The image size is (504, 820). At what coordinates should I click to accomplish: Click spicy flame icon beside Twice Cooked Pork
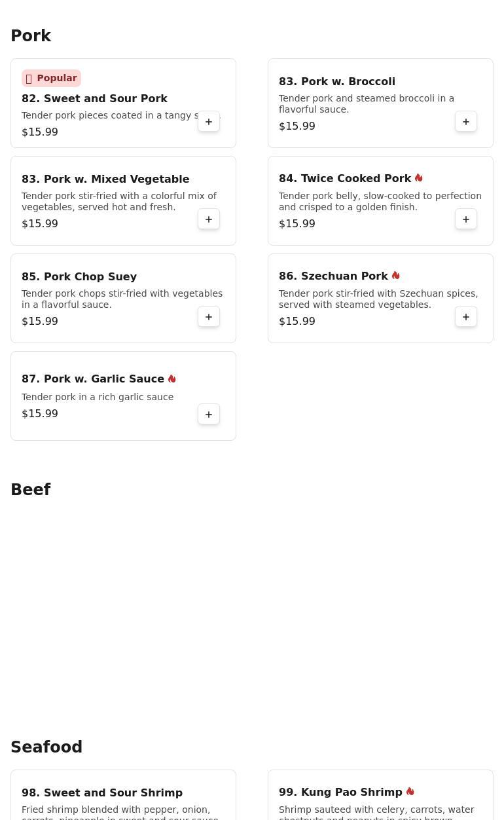click(419, 178)
